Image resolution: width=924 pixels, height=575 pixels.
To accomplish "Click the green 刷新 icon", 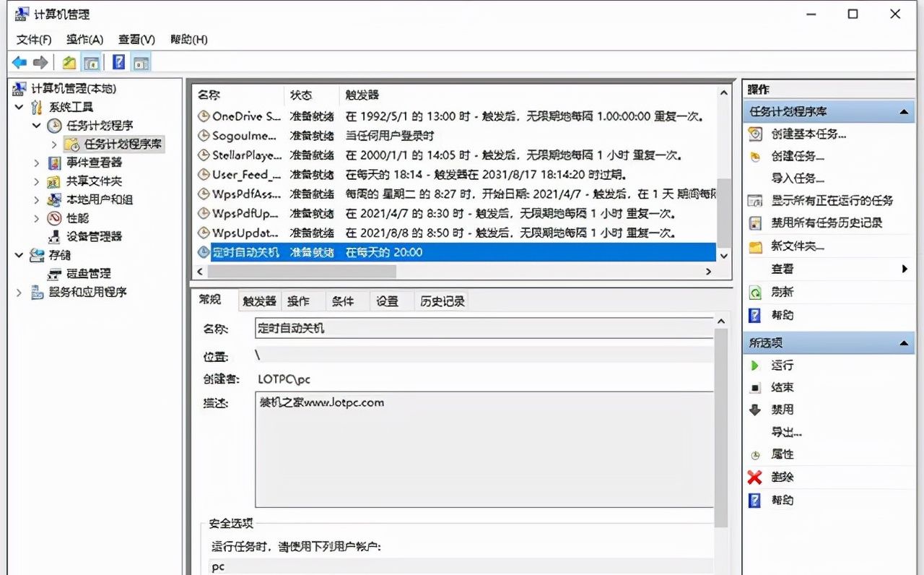I will coord(755,292).
